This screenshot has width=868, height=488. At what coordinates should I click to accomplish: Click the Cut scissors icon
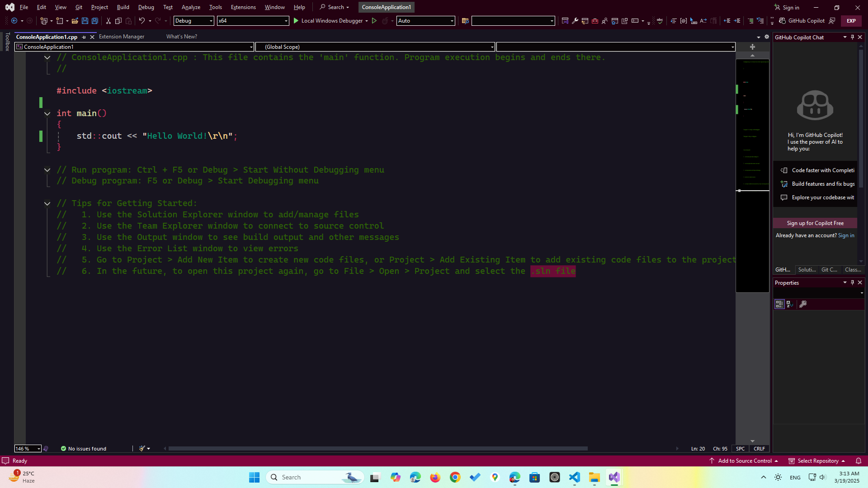(x=108, y=21)
